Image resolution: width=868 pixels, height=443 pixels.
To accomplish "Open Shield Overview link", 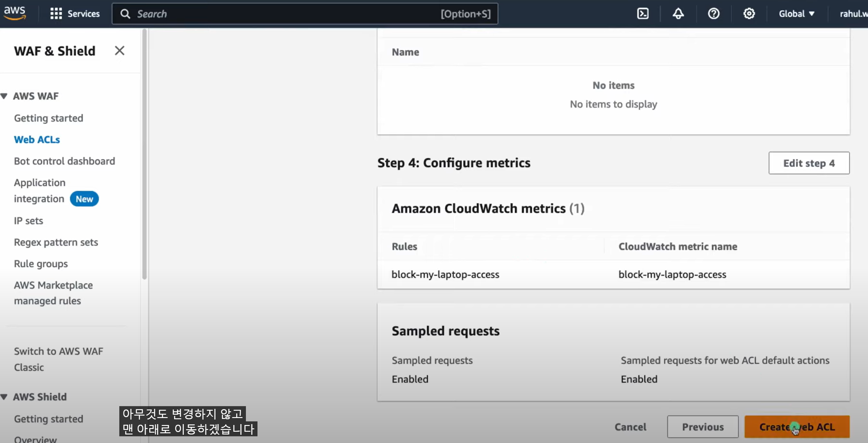I will (35, 439).
